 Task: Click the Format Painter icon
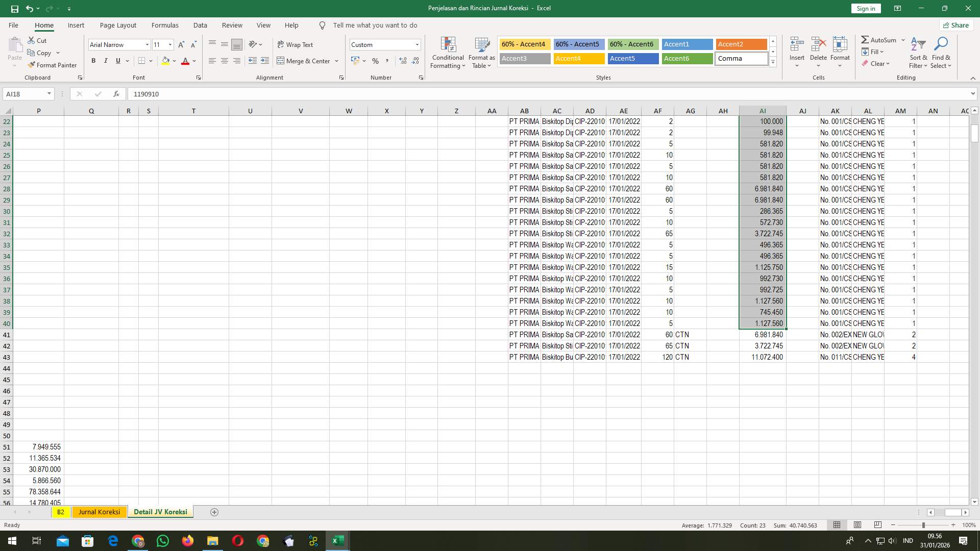click(x=31, y=65)
